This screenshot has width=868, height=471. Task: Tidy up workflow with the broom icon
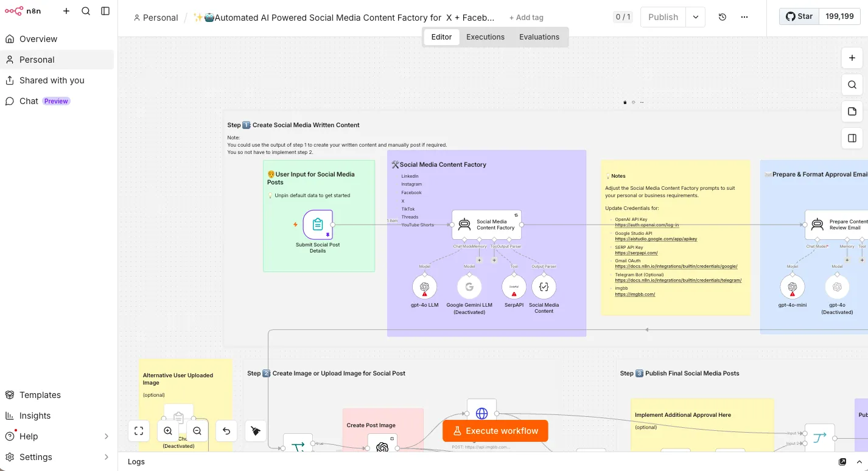pyautogui.click(x=256, y=431)
